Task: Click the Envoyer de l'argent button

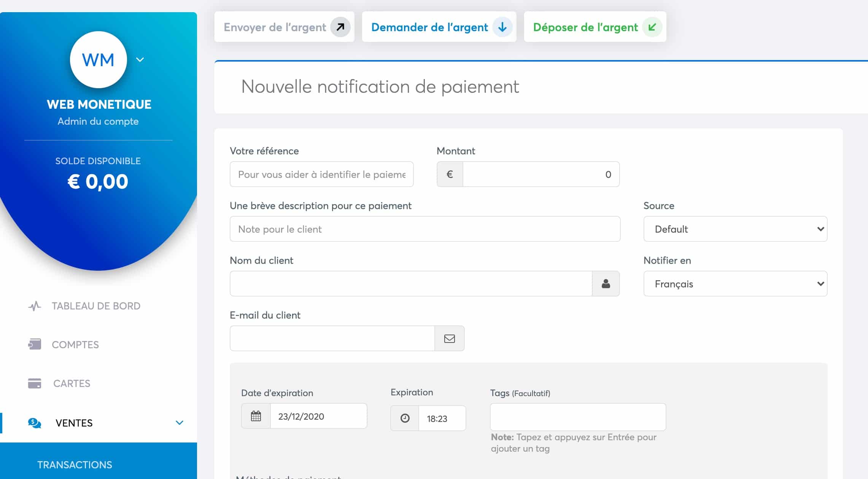Action: coord(284,27)
